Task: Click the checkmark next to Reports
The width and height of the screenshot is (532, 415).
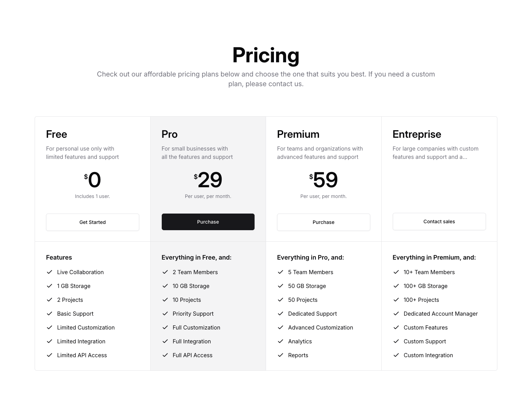Action: pyautogui.click(x=281, y=355)
